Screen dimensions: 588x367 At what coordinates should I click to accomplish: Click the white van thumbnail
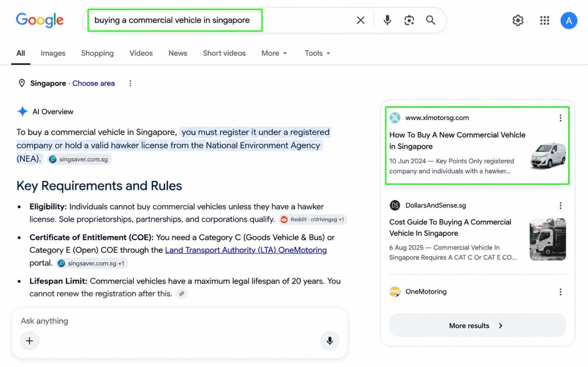(x=548, y=156)
